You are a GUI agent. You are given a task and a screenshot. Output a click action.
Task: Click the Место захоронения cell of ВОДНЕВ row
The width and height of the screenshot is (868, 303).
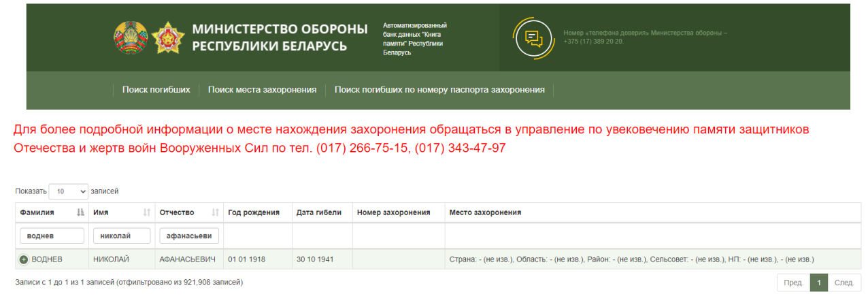click(x=631, y=259)
